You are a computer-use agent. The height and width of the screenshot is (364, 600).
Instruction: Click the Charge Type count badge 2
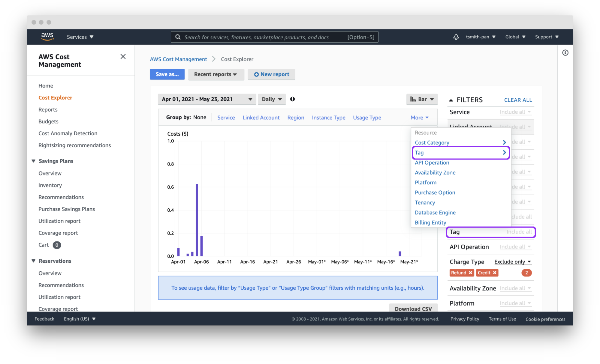526,273
